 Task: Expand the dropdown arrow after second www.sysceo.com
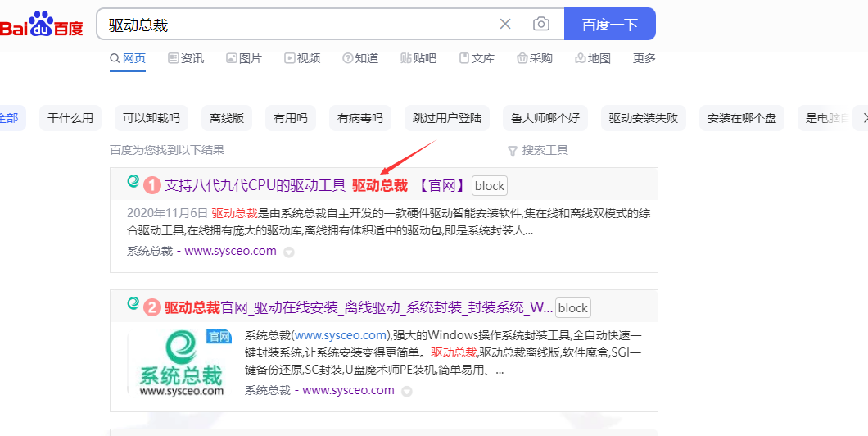406,392
